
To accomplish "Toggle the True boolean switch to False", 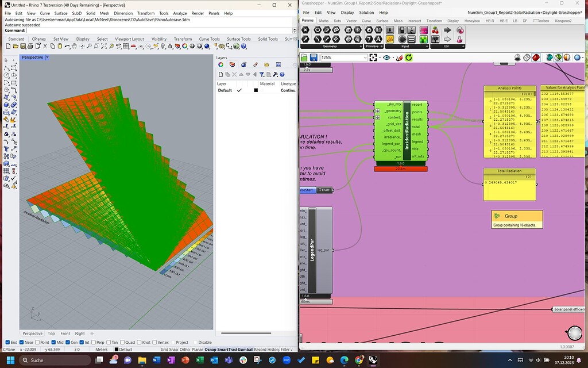I will click(x=326, y=190).
